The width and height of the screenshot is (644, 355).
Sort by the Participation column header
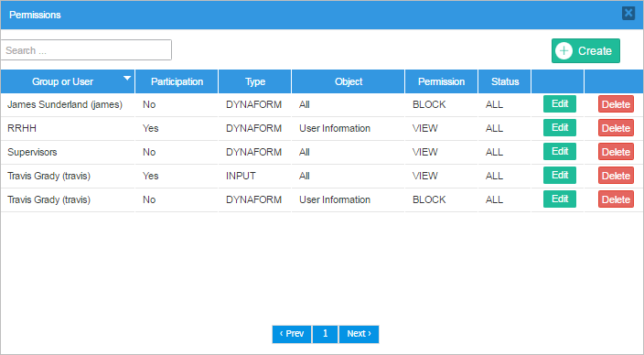177,81
